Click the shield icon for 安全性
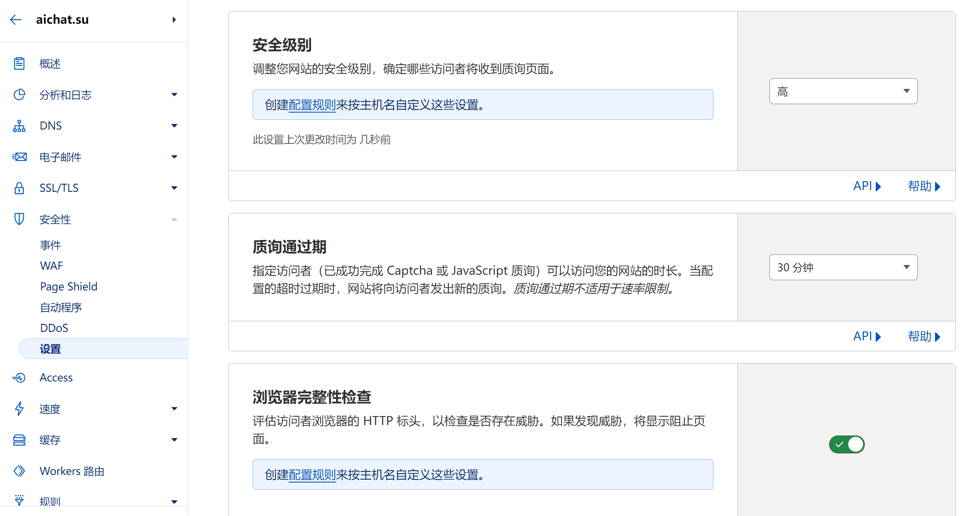The width and height of the screenshot is (980, 516). point(19,219)
